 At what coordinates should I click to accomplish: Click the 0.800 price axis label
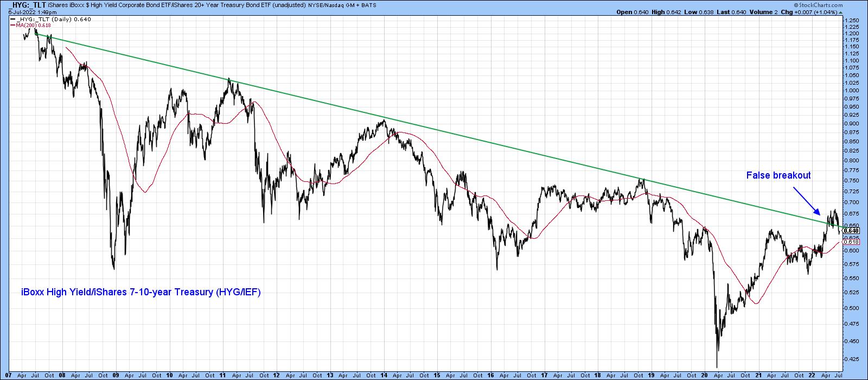tap(851, 160)
